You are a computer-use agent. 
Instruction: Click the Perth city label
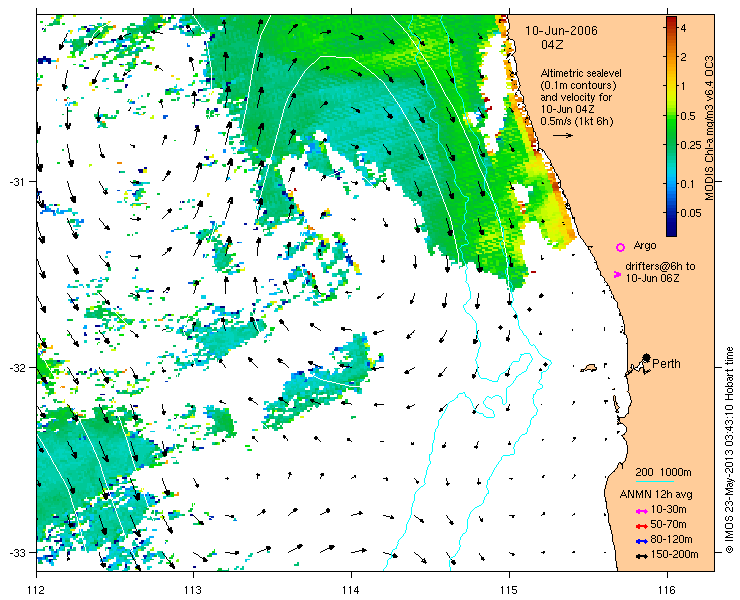(x=666, y=364)
